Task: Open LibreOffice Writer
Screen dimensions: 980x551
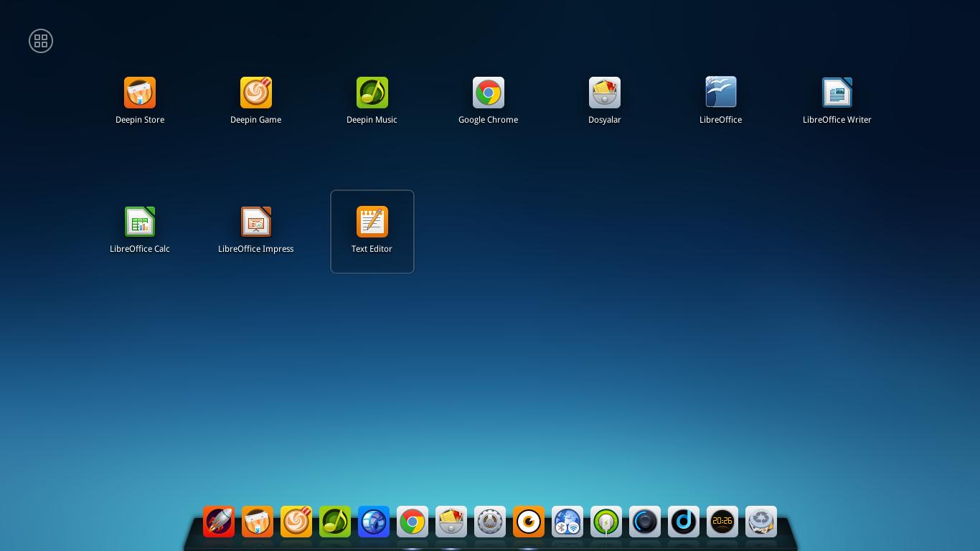Action: (x=837, y=93)
